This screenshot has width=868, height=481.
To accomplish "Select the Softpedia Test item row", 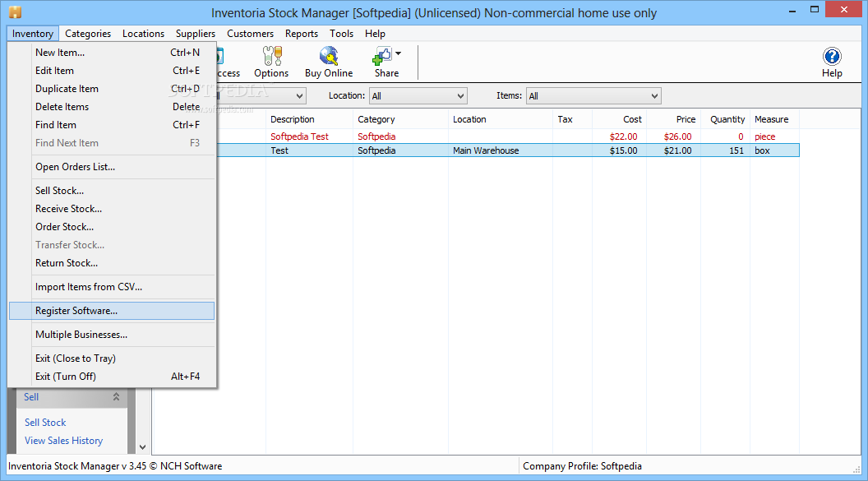I will click(x=508, y=136).
